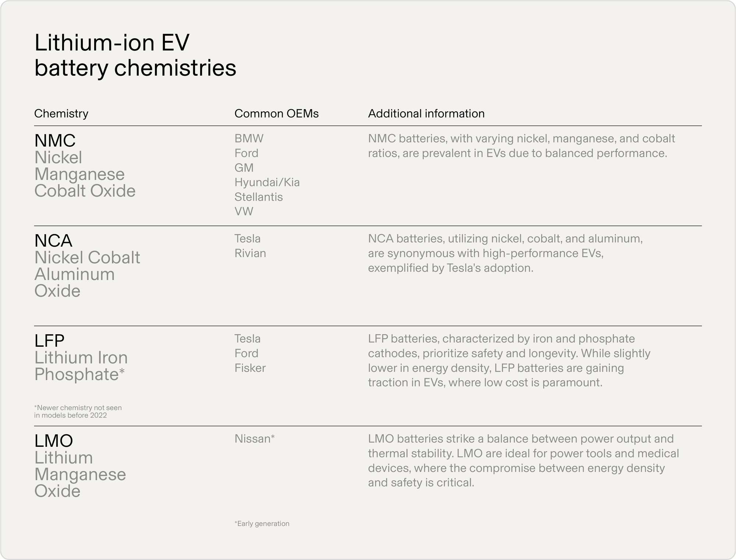
Task: Click Tesla in the NCA row
Action: 247,239
